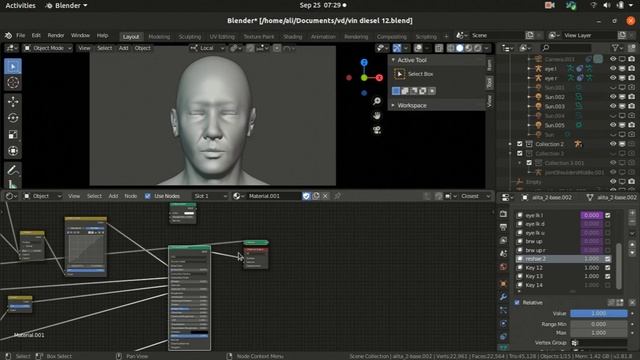This screenshot has height=360, width=640.
Task: Open the Blender application menu in top bar
Action: 66,5
